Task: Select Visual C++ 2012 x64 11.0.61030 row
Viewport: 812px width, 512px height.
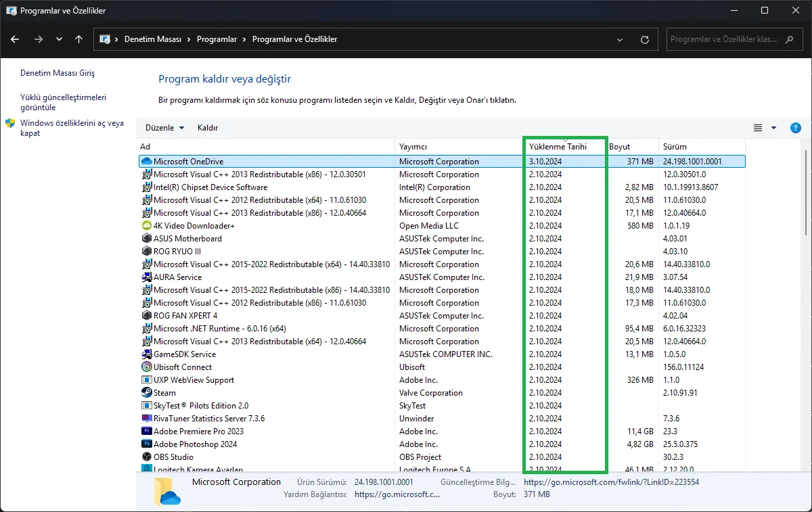Action: pos(442,200)
